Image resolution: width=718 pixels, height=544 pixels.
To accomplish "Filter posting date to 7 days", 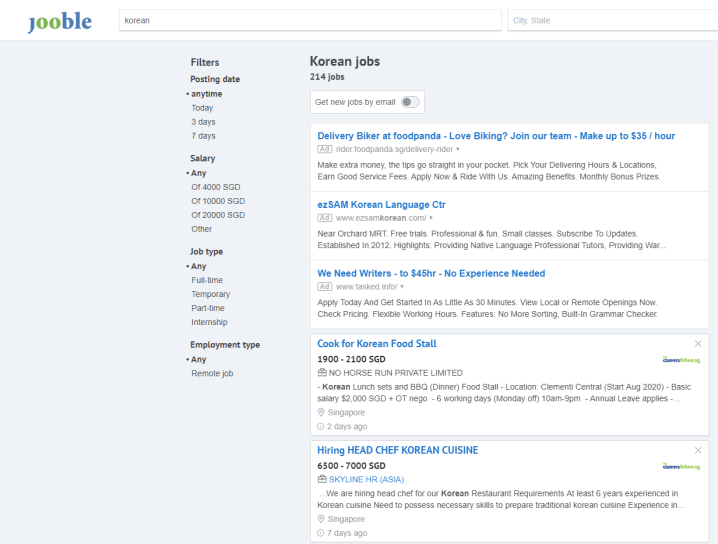I will [203, 136].
